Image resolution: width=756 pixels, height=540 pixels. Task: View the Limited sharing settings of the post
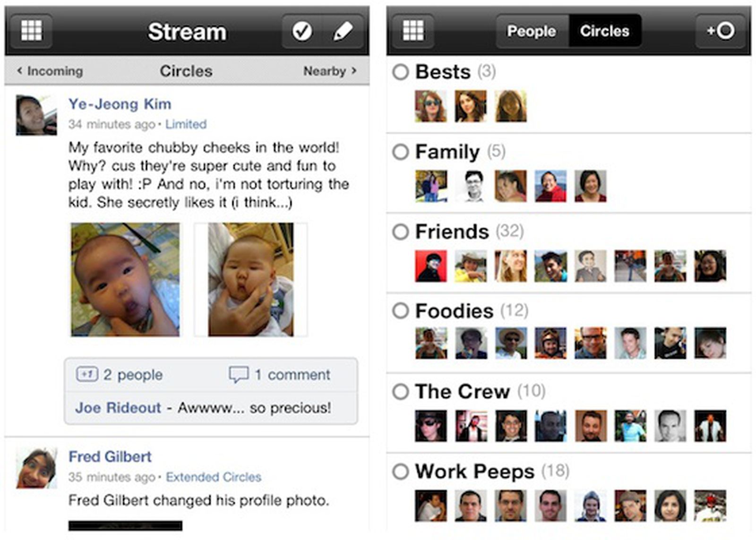pyautogui.click(x=185, y=124)
